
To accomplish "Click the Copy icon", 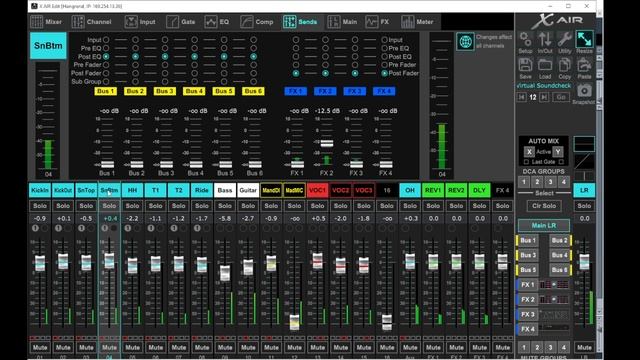I will point(564,65).
